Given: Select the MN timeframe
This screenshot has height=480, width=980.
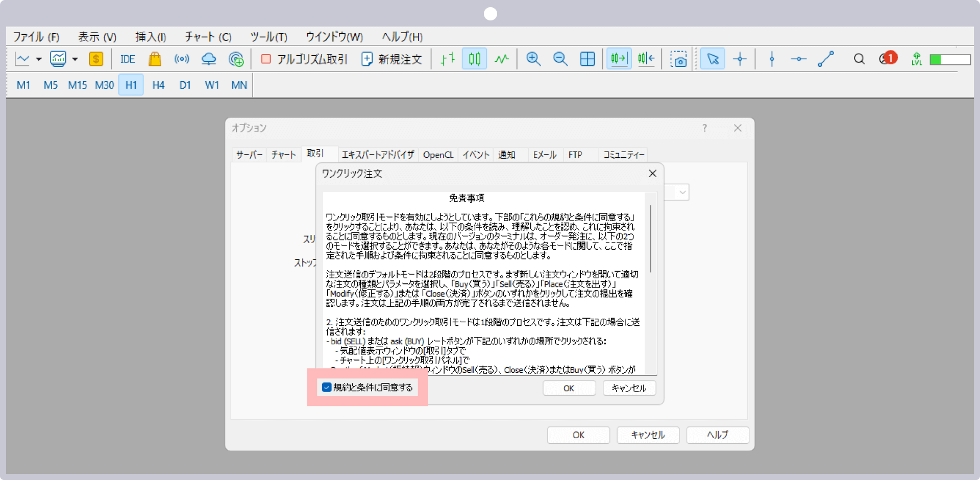Looking at the screenshot, I should [239, 85].
